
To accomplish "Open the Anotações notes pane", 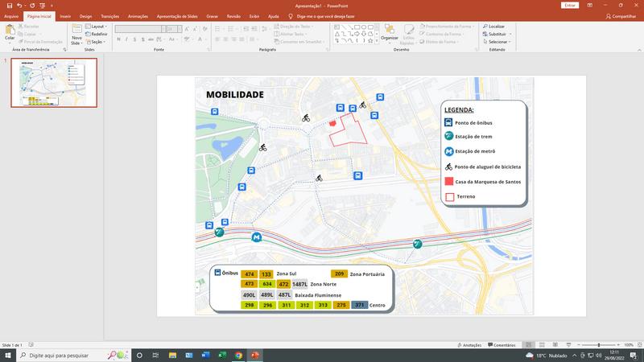I will click(469, 345).
